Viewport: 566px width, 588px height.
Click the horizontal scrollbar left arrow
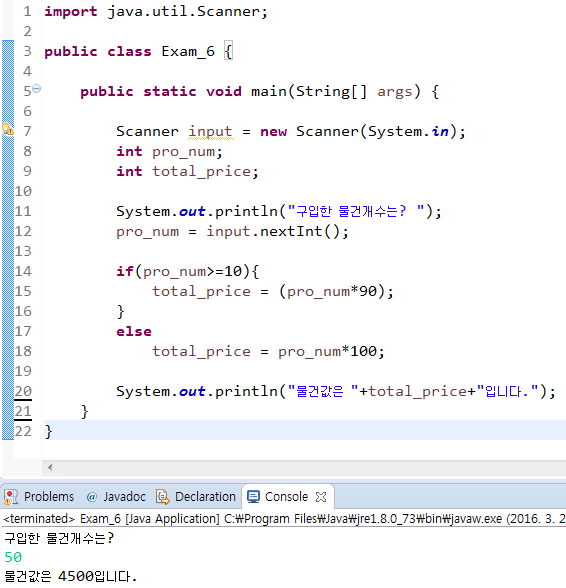50,467
